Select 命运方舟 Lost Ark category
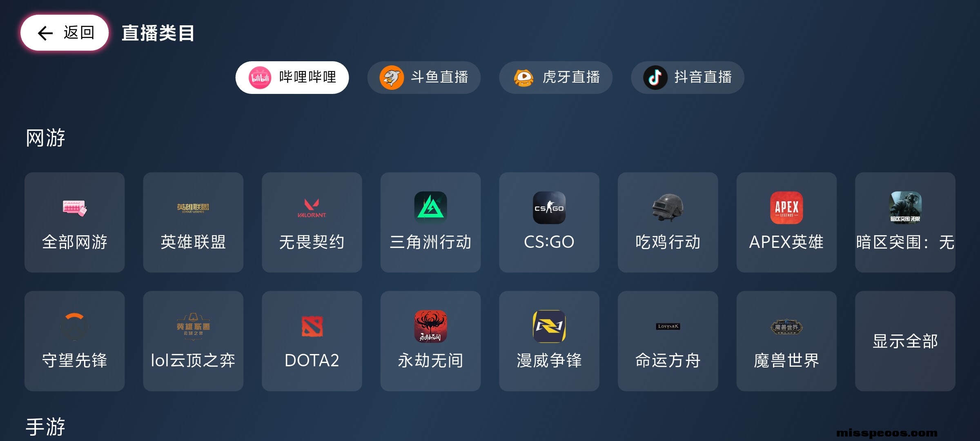980x441 pixels. (x=668, y=341)
